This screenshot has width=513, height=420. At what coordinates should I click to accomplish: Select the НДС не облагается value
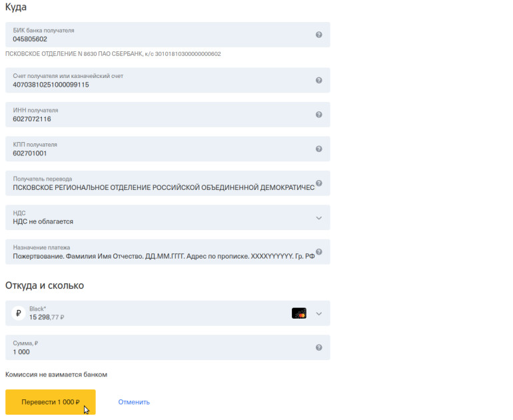(43, 221)
